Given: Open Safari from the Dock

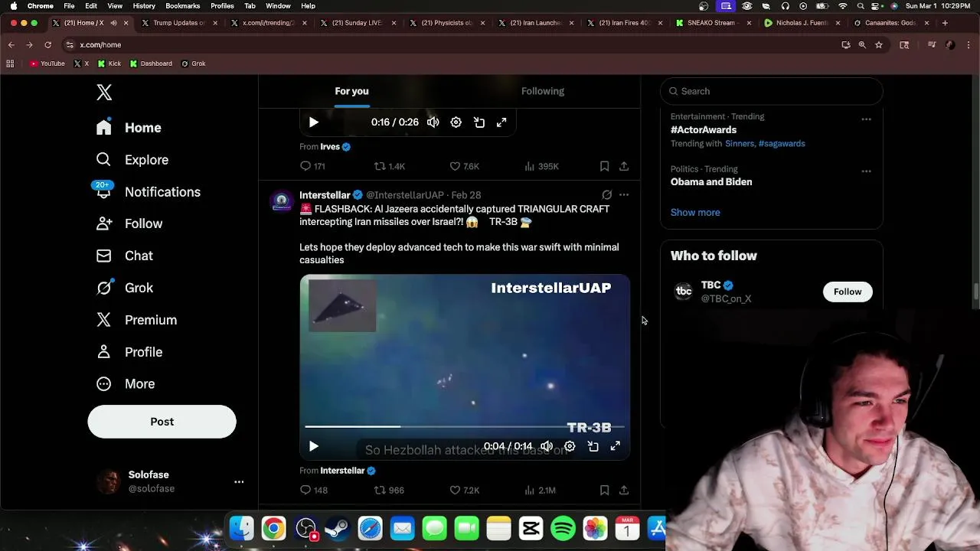Looking at the screenshot, I should [x=370, y=529].
